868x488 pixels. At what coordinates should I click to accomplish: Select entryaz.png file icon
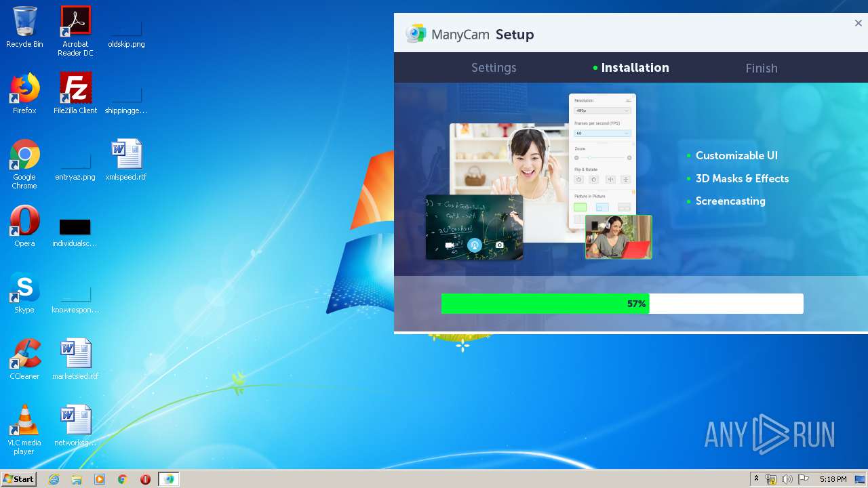pos(75,164)
